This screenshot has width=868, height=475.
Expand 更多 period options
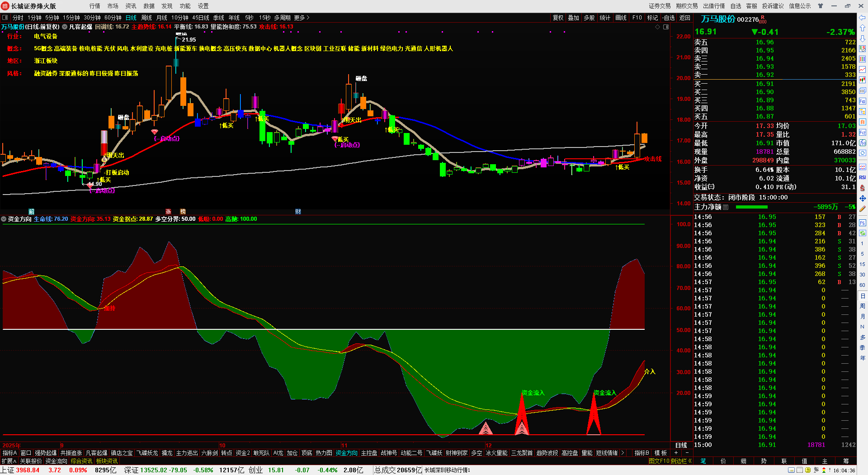[302, 18]
